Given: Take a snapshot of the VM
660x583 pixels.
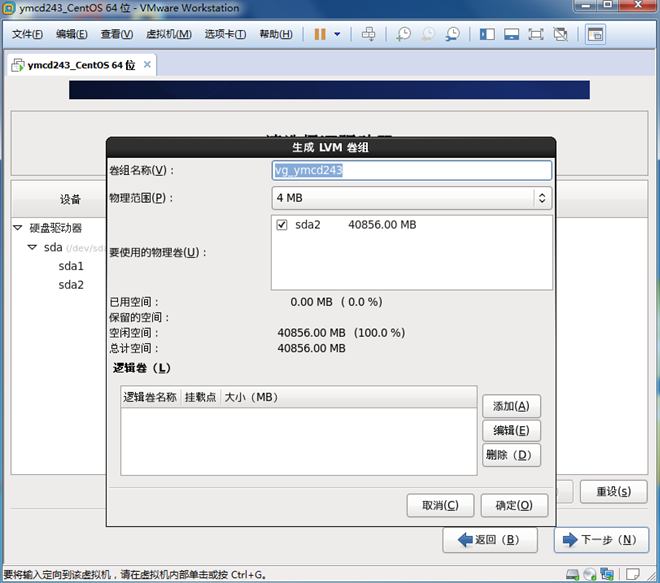Looking at the screenshot, I should [403, 34].
